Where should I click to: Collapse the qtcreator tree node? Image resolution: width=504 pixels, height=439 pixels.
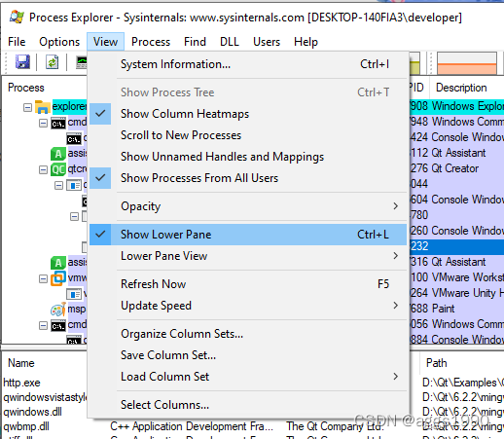(x=43, y=169)
